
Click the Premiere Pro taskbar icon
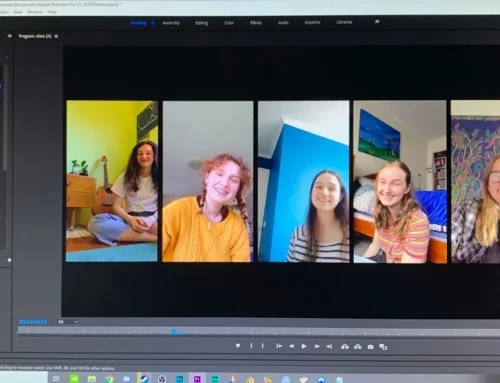coord(197,379)
